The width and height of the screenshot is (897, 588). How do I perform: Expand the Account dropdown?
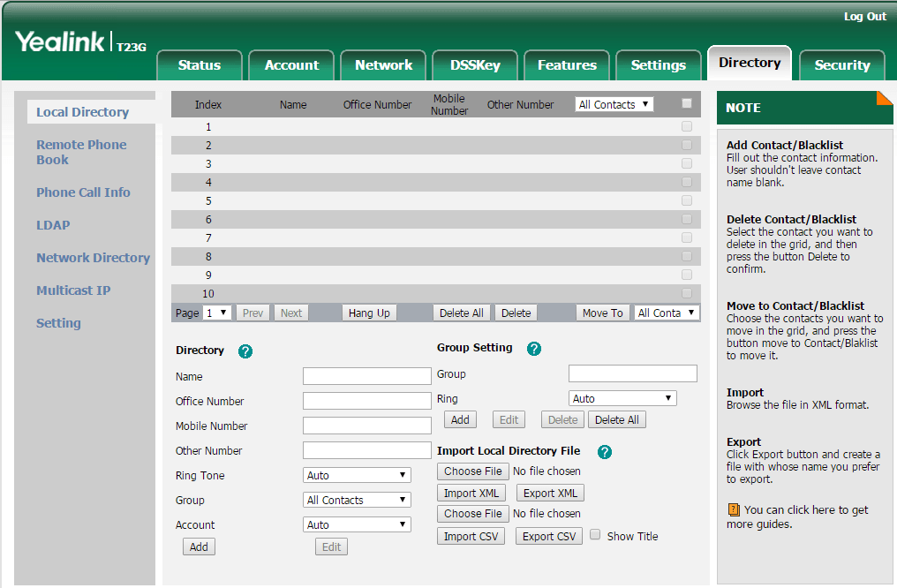(357, 524)
